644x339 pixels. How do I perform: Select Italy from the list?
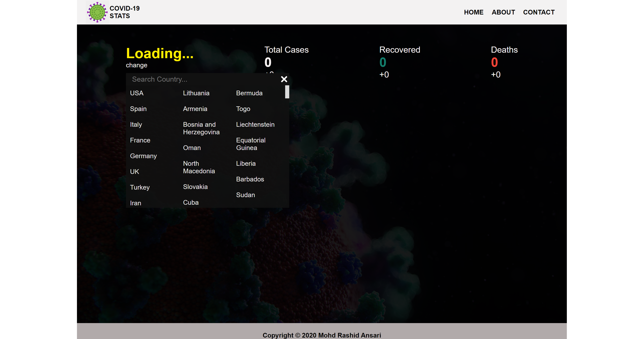(x=136, y=125)
